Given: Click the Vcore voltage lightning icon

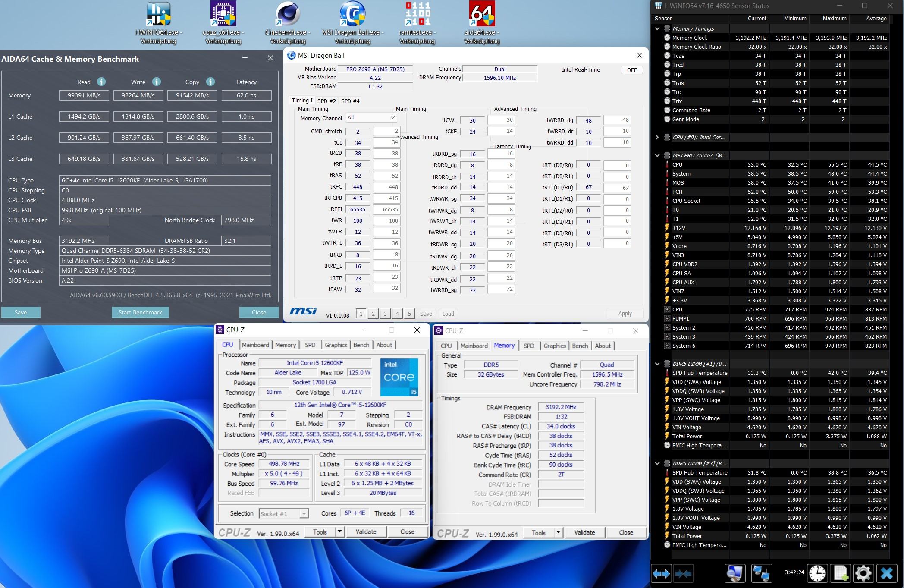Looking at the screenshot, I should click(x=667, y=246).
